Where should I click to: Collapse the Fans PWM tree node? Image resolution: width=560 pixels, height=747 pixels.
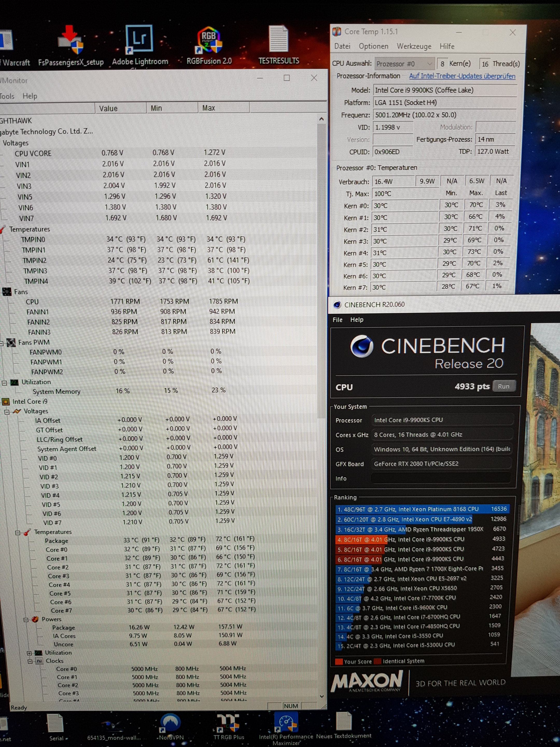coord(2,343)
